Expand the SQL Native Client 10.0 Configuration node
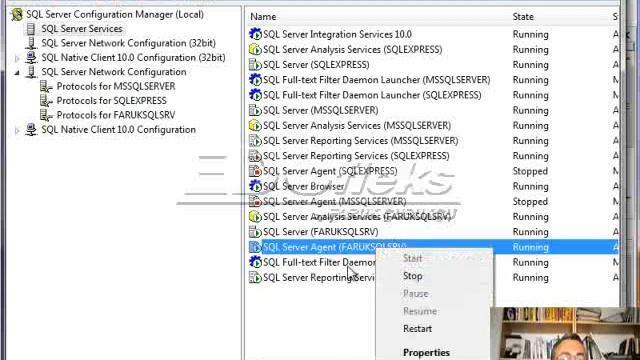This screenshot has width=640, height=360. 17,131
